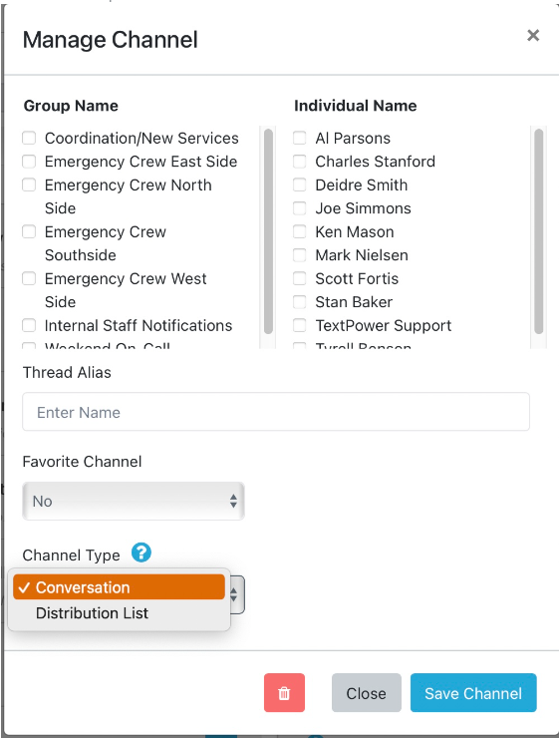Click the Channel Type select arrows
This screenshot has height=740, width=560.
coord(235,594)
